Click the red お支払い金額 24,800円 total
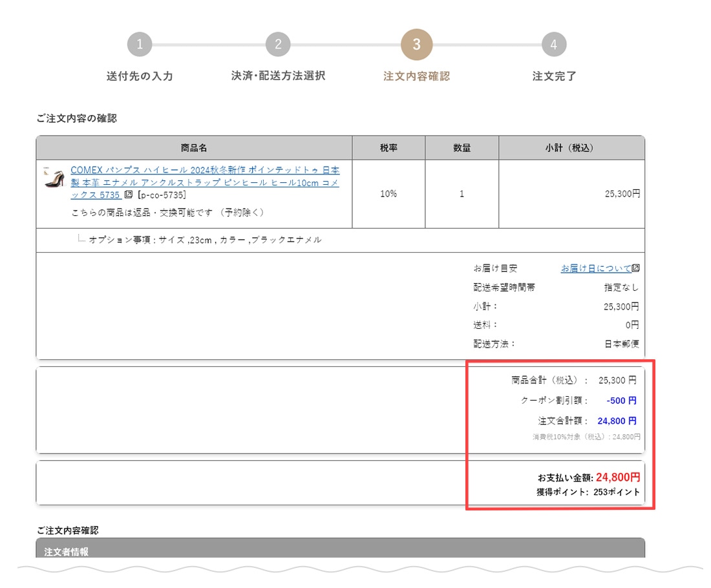 (617, 478)
